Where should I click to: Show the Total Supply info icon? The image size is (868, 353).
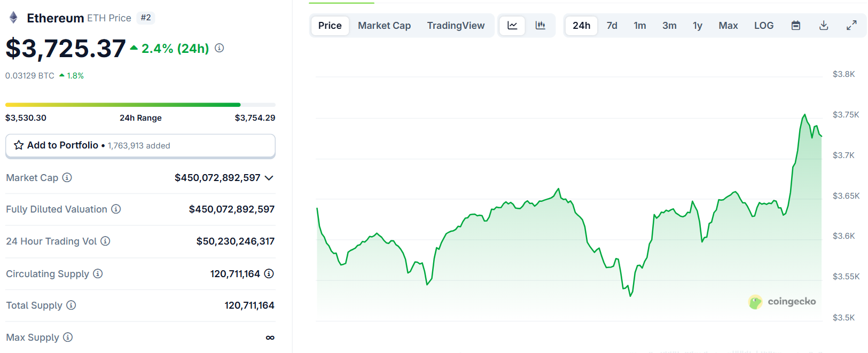pos(71,305)
